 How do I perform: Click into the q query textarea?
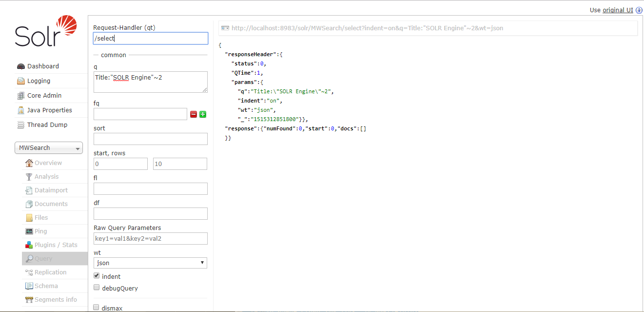151,82
